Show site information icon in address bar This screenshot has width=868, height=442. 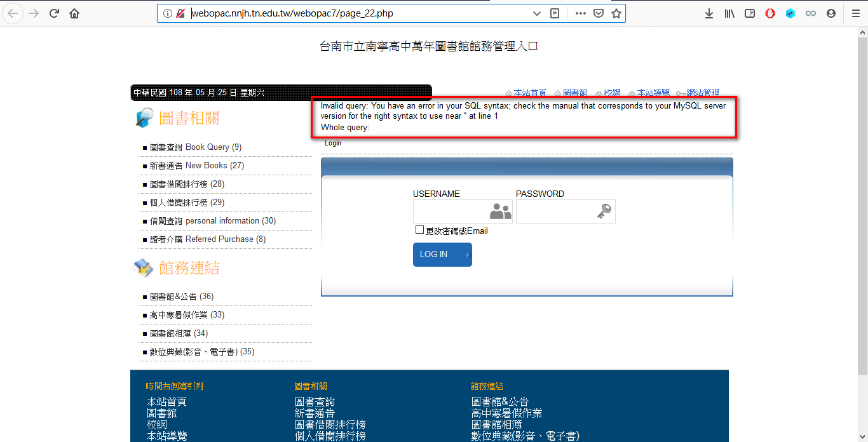tap(168, 13)
